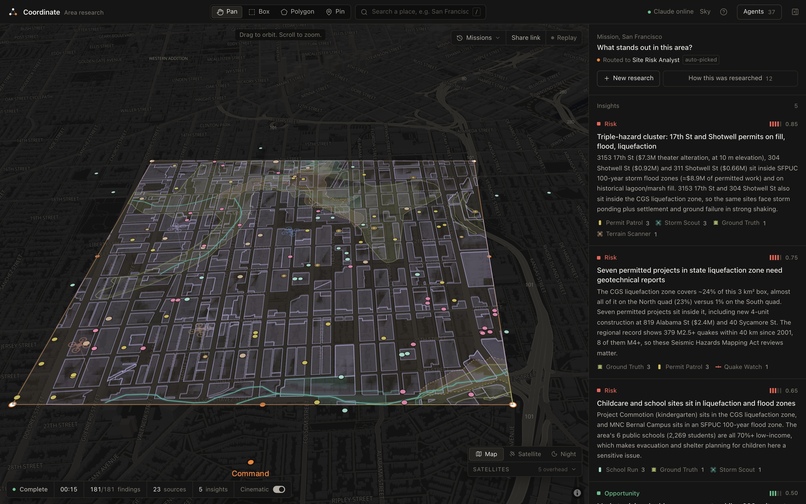Click the Site Risk Analyst link
This screenshot has height=504, width=806.
(655, 60)
